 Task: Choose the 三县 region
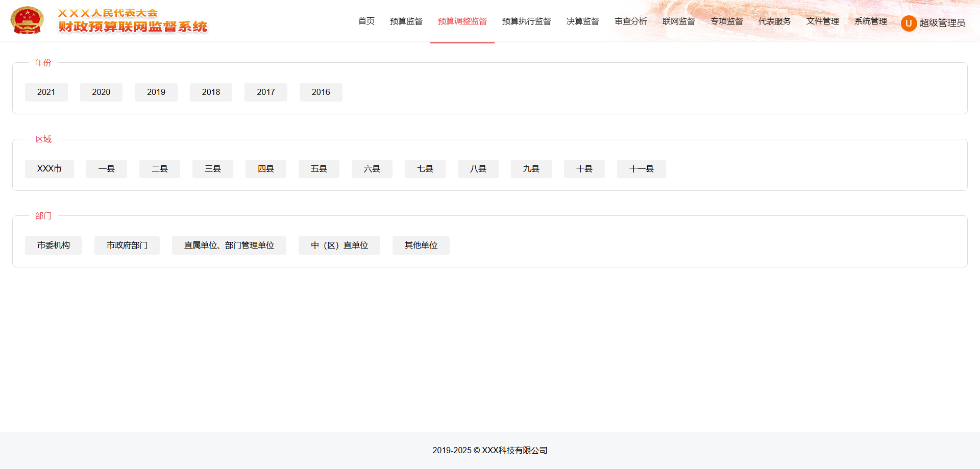213,169
